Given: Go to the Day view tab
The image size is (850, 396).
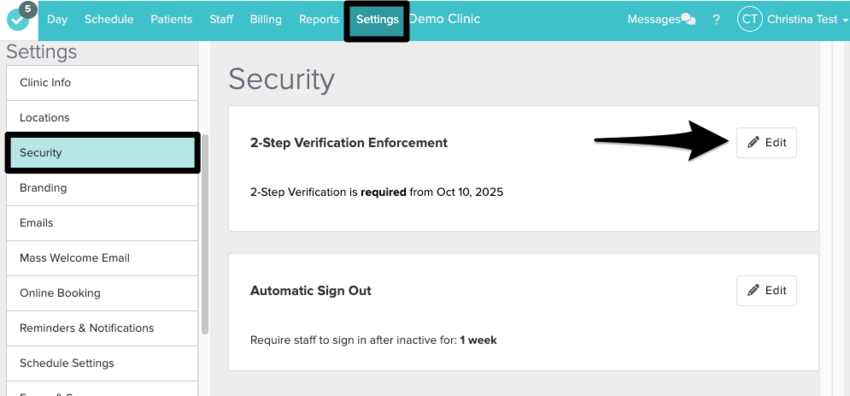Looking at the screenshot, I should (x=57, y=20).
